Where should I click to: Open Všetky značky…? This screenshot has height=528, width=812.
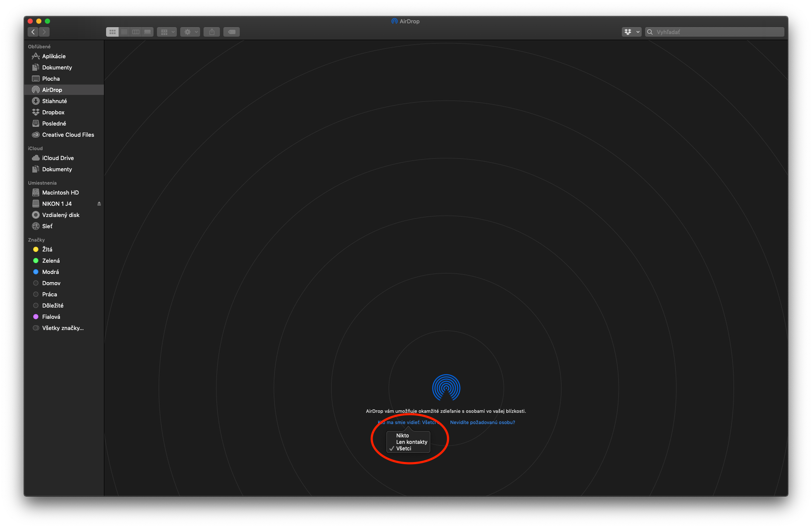click(x=64, y=328)
